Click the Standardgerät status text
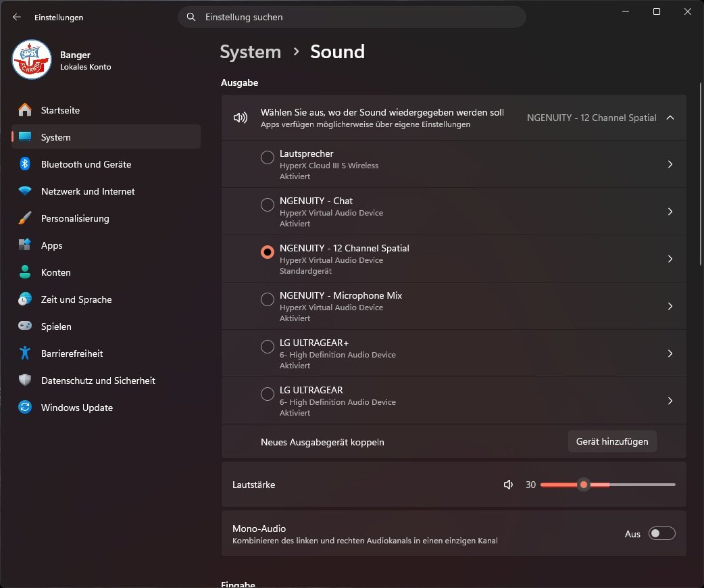The height and width of the screenshot is (588, 704). (x=306, y=271)
